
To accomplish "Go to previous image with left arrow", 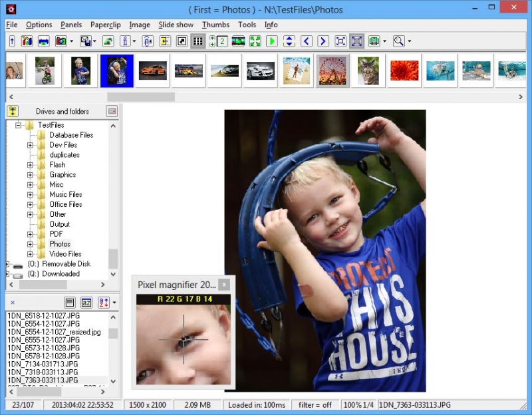I will pyautogui.click(x=307, y=41).
